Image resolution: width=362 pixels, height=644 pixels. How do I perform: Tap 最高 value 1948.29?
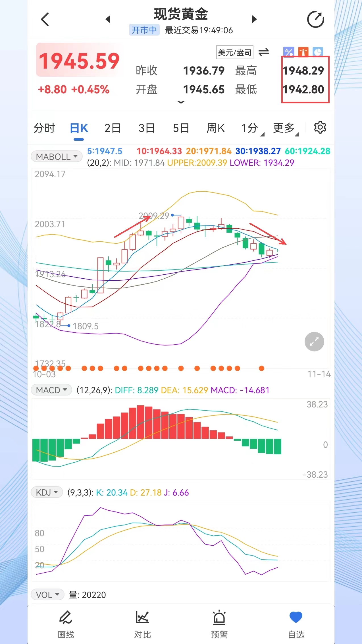(303, 71)
